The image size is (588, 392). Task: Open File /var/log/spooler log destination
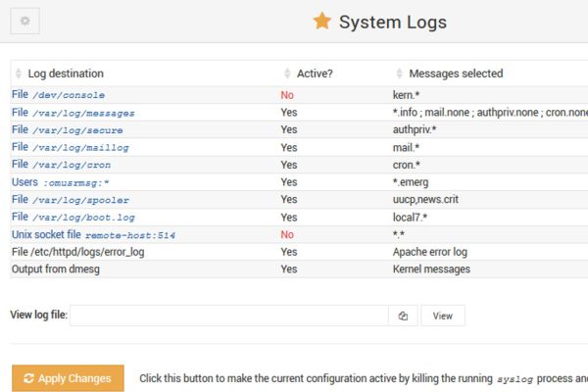pos(71,200)
